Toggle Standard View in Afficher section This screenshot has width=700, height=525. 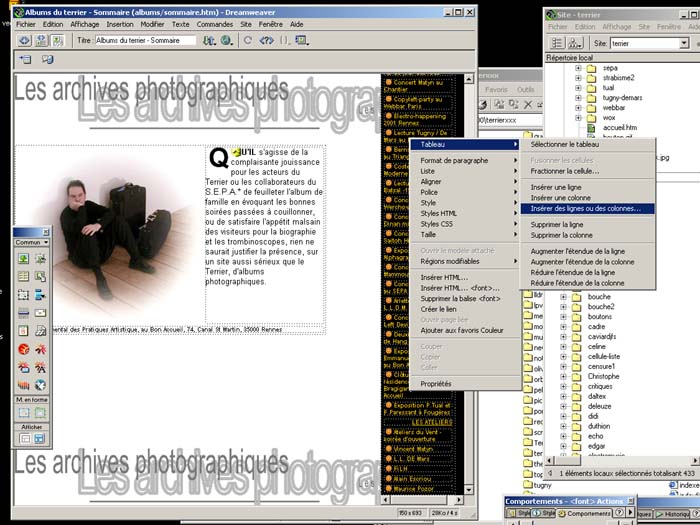tap(25, 439)
